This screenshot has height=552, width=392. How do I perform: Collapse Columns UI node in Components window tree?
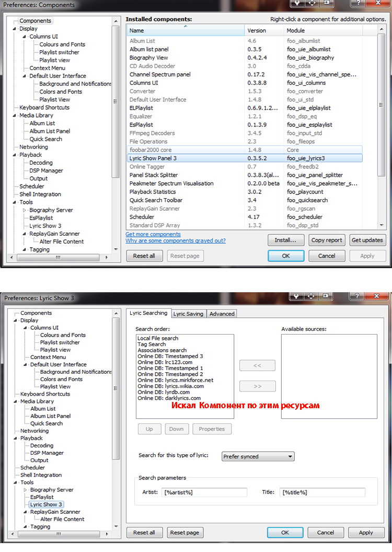[x=24, y=37]
